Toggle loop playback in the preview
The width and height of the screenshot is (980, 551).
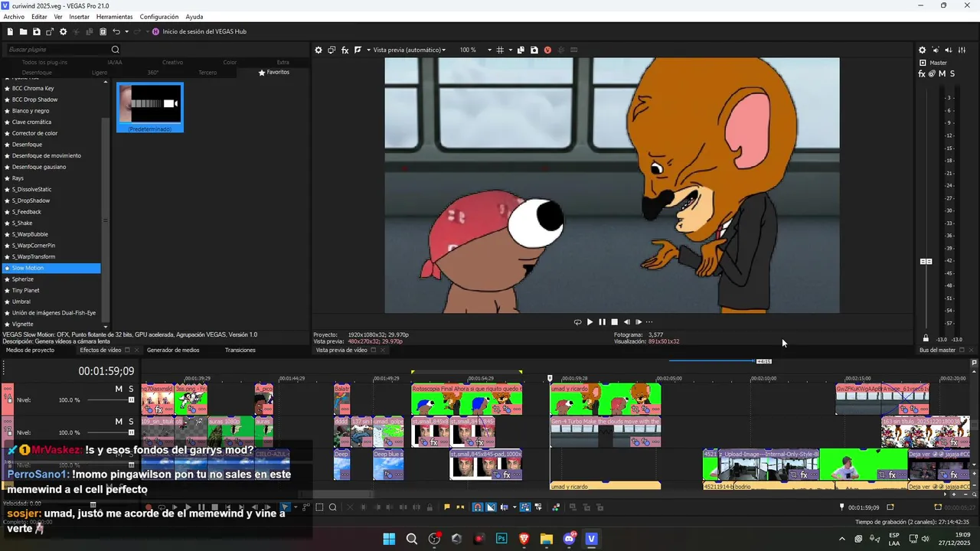tap(577, 322)
